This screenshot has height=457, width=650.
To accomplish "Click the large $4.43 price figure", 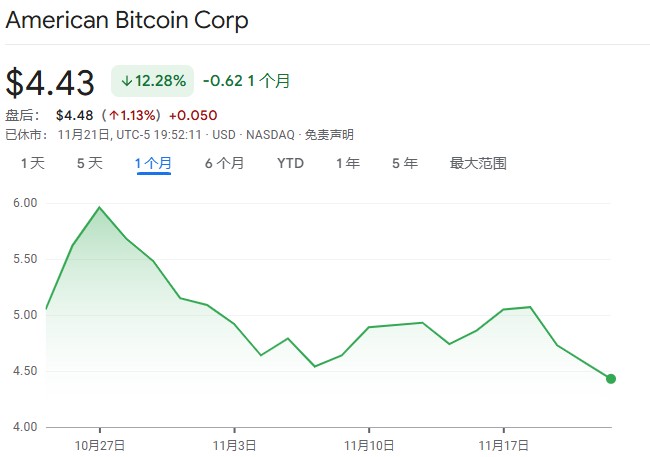I will point(50,83).
